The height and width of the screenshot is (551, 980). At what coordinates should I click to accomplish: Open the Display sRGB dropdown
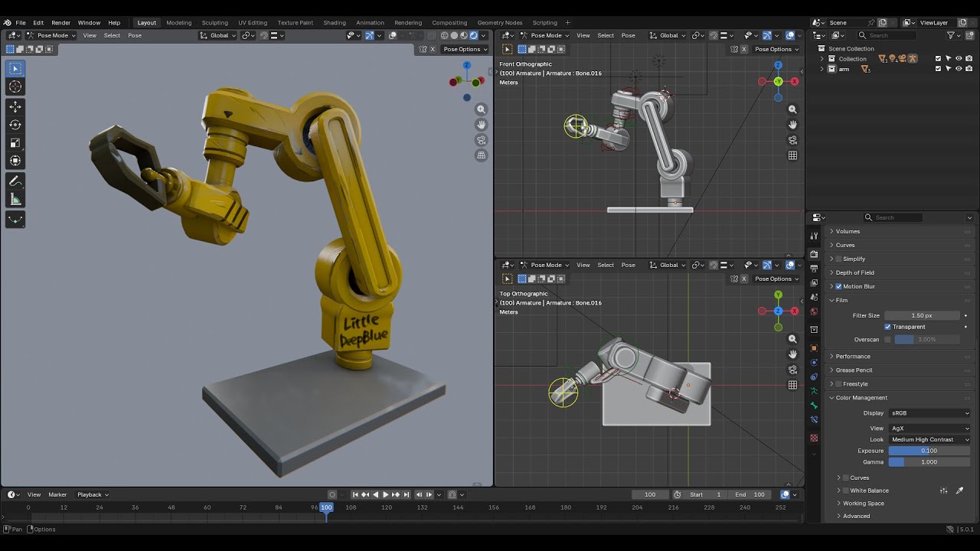[929, 413]
